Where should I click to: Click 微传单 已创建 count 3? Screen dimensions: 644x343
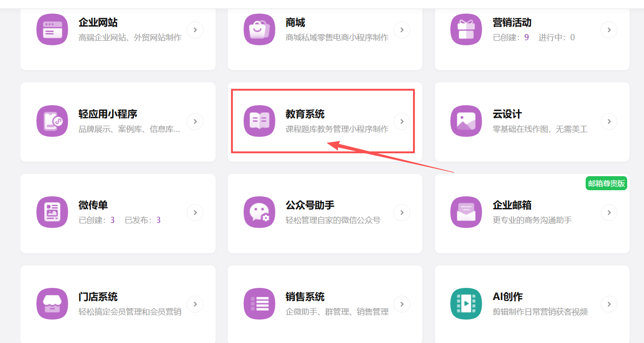point(112,220)
